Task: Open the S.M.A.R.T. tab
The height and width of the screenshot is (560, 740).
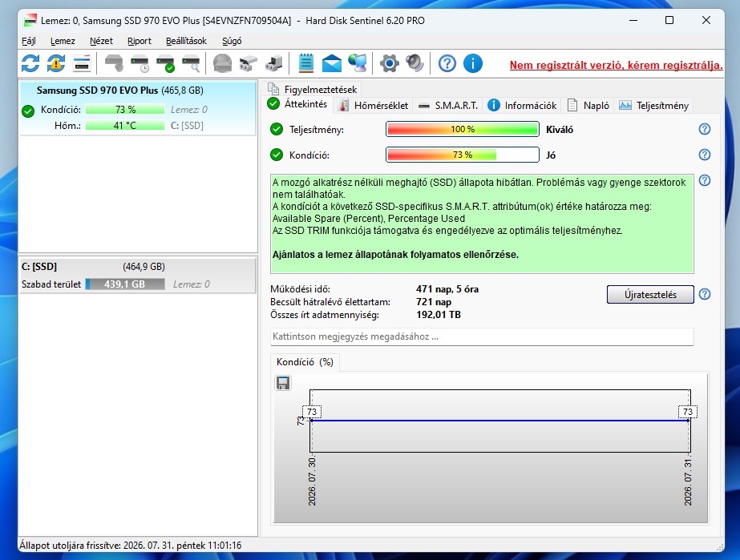Action: tap(448, 106)
